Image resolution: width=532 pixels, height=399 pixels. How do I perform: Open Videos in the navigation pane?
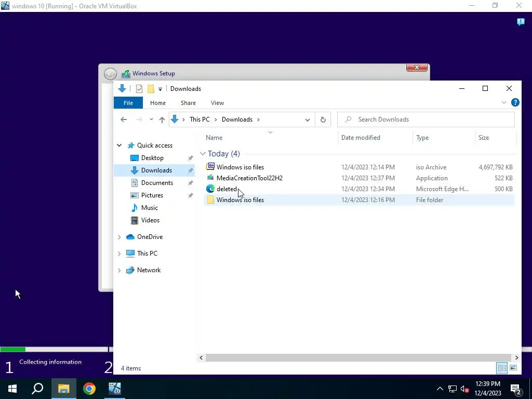150,220
